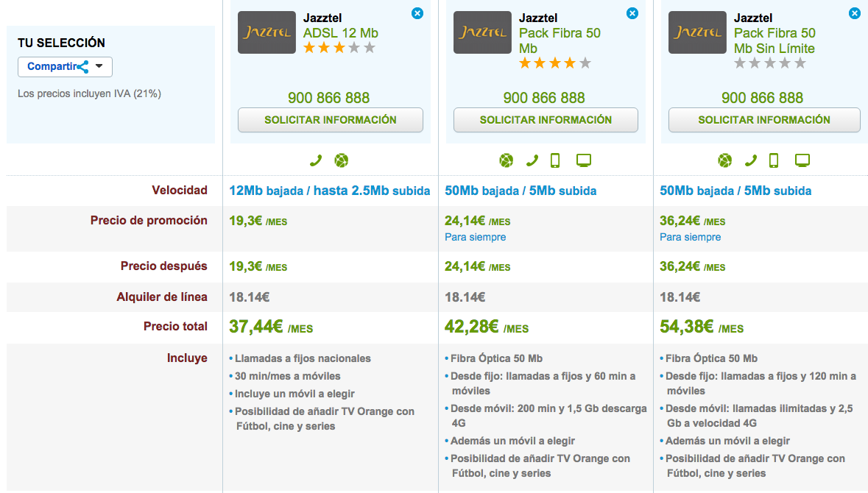Image resolution: width=868 pixels, height=493 pixels.
Task: Click the total price 42,28€ /MES
Action: pos(487,327)
